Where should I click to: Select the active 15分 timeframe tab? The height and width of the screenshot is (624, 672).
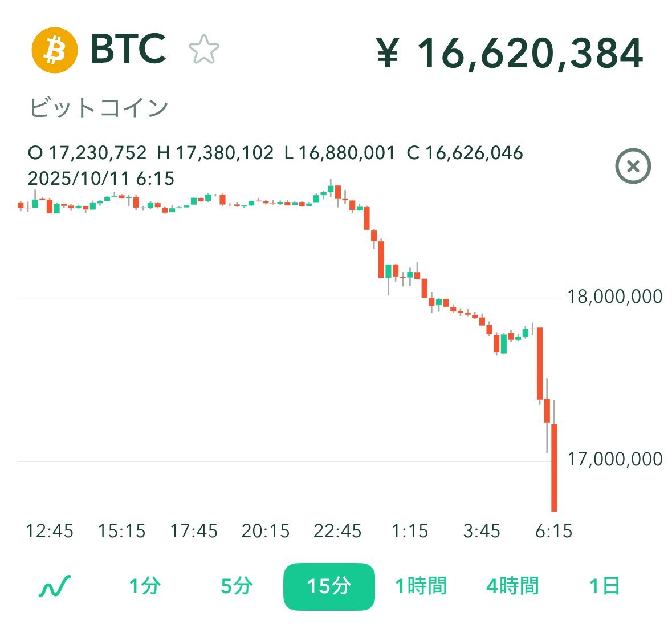click(x=329, y=586)
